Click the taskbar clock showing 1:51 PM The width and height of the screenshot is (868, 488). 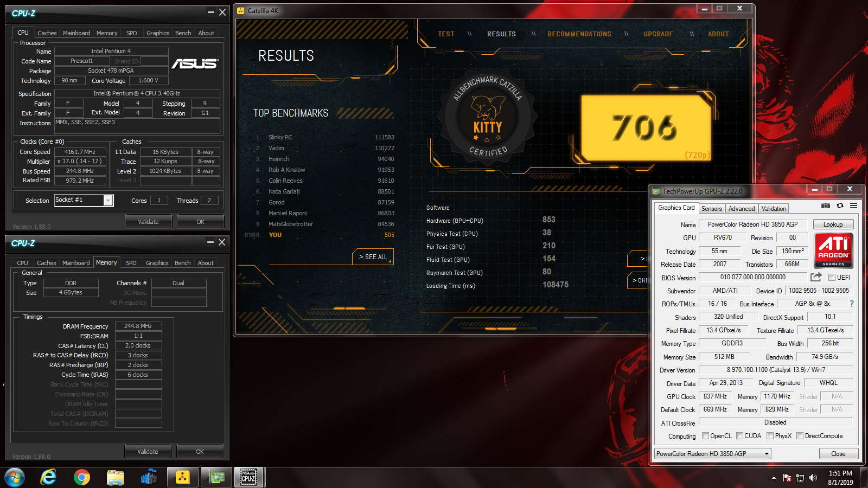(840, 478)
